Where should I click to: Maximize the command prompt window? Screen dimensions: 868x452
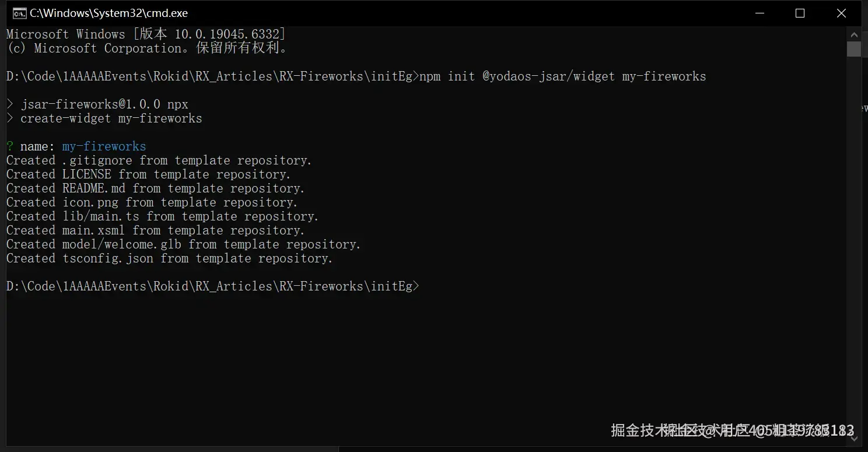click(x=800, y=13)
